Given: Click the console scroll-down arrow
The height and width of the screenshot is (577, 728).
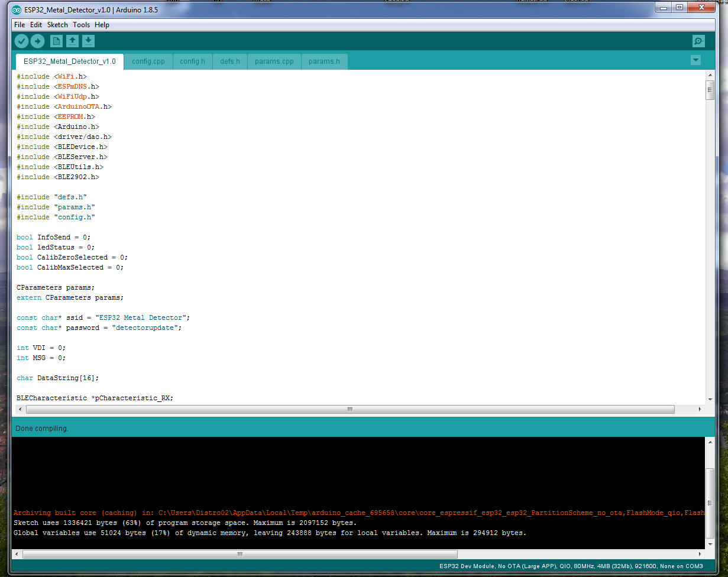Looking at the screenshot, I should pyautogui.click(x=710, y=544).
